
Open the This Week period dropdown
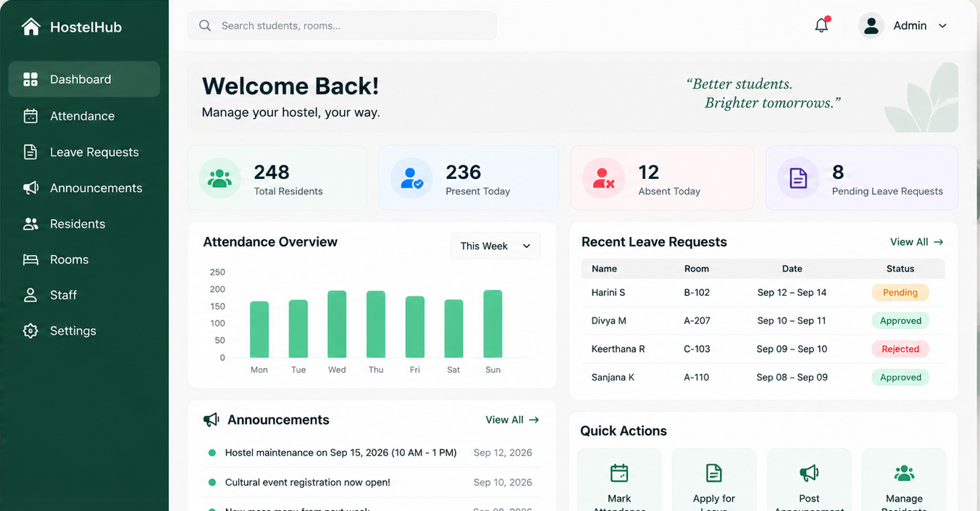(x=496, y=246)
